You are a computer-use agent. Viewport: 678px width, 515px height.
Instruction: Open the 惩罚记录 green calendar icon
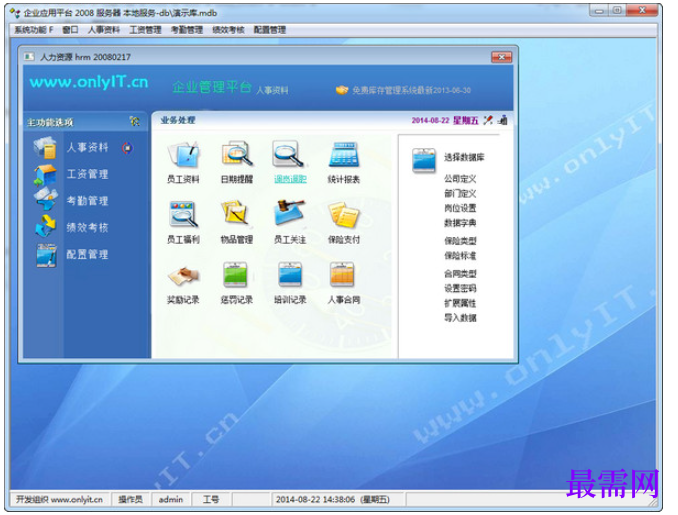tap(235, 275)
